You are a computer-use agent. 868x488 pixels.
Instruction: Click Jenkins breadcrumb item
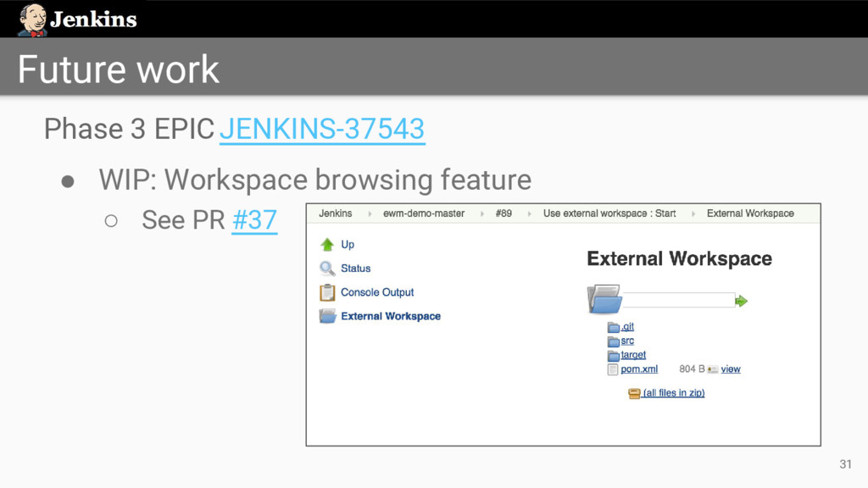pos(336,213)
